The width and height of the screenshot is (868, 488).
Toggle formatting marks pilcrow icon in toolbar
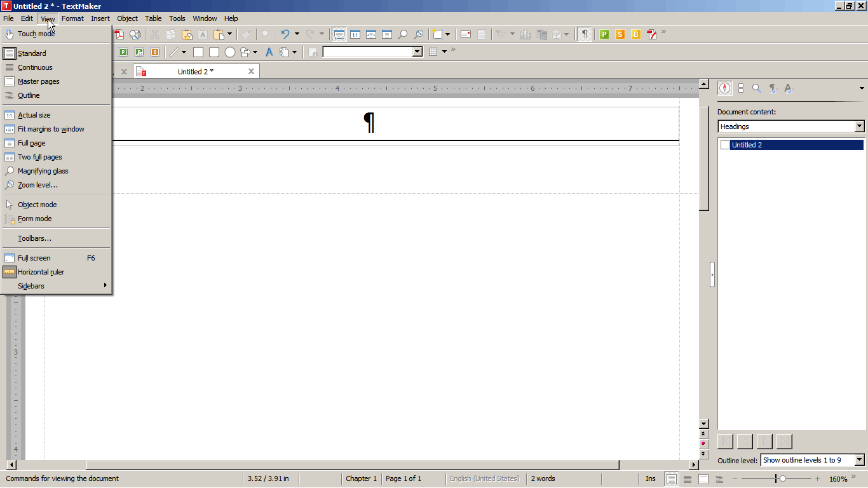584,34
